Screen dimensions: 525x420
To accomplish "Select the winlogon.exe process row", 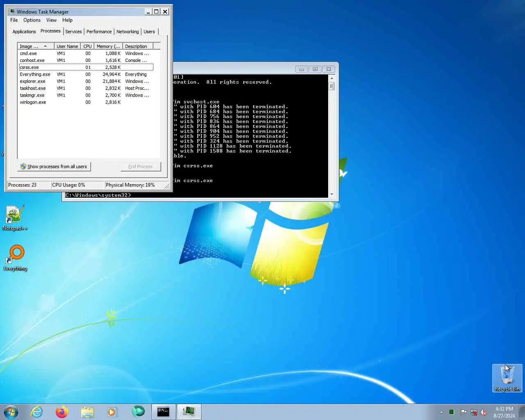I will pos(86,102).
